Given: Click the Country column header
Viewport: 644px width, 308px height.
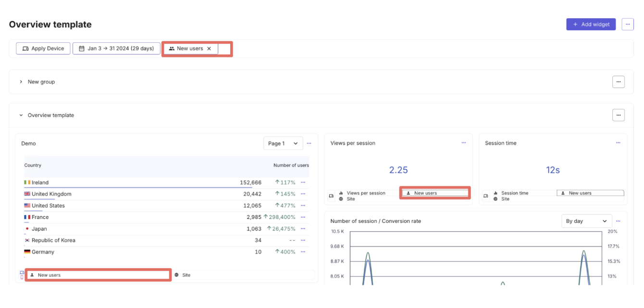Looking at the screenshot, I should (33, 166).
